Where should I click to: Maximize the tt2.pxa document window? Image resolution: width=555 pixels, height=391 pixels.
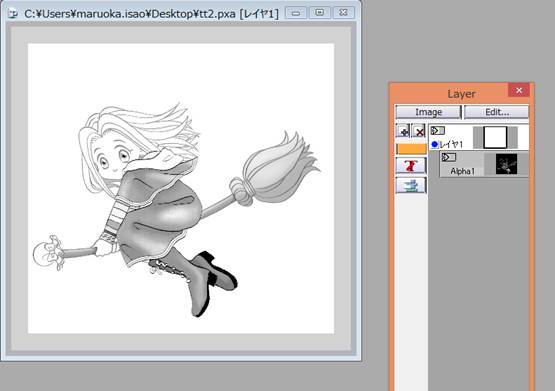coord(319,13)
